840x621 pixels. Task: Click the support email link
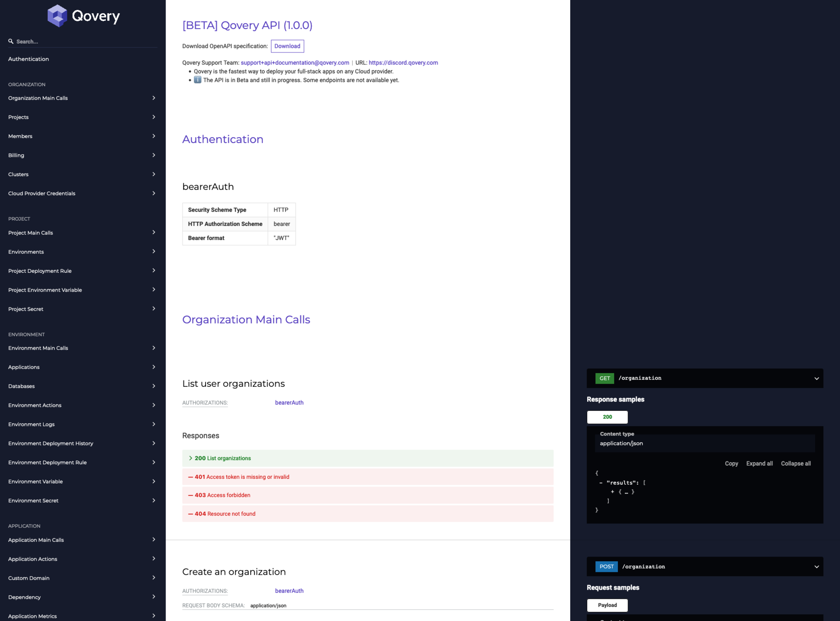295,63
